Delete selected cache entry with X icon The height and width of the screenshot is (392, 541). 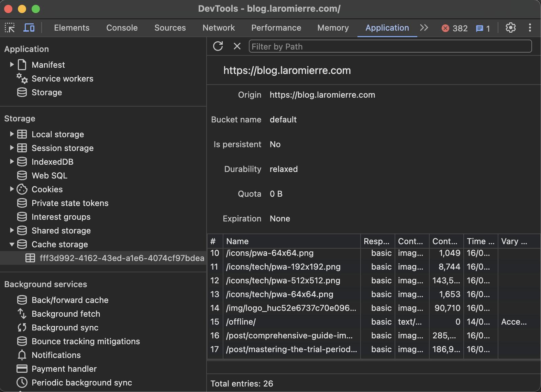click(x=237, y=46)
